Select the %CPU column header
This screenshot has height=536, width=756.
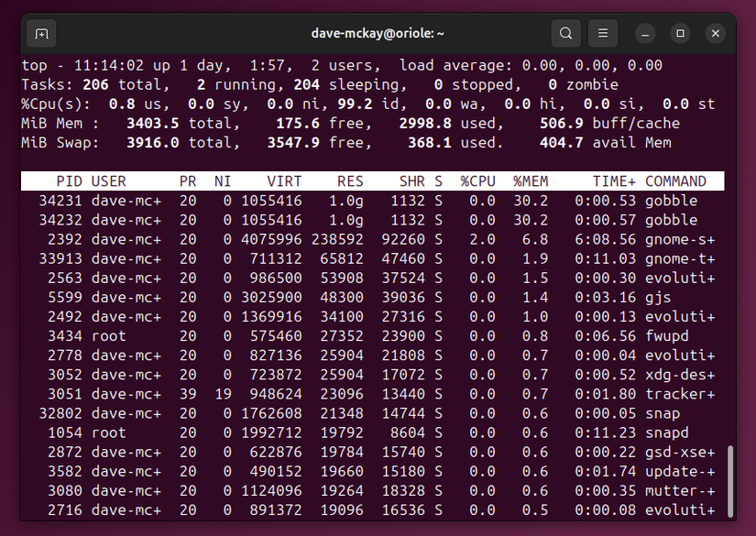pos(477,180)
